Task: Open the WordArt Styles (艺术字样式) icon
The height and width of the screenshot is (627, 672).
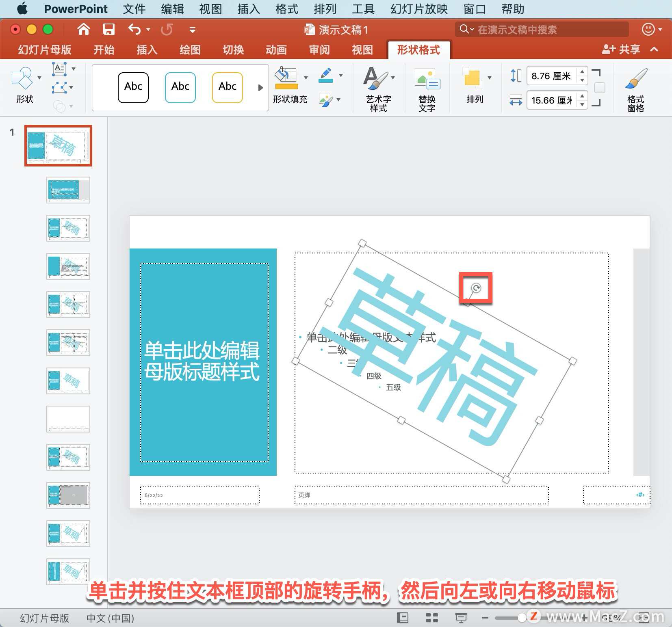Action: pyautogui.click(x=375, y=78)
